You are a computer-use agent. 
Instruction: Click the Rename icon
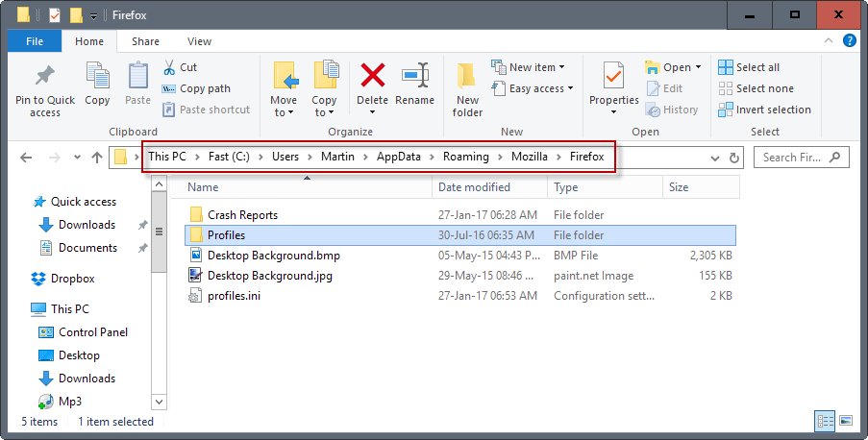point(415,75)
